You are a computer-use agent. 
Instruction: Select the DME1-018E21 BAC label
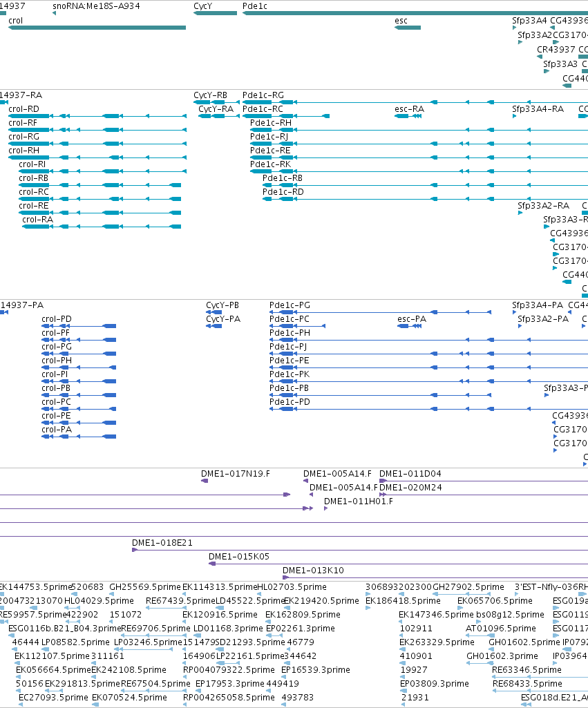click(x=162, y=543)
